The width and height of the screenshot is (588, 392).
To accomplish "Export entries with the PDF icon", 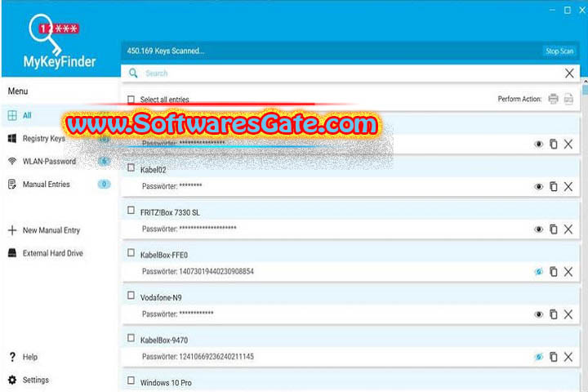I will [x=568, y=99].
